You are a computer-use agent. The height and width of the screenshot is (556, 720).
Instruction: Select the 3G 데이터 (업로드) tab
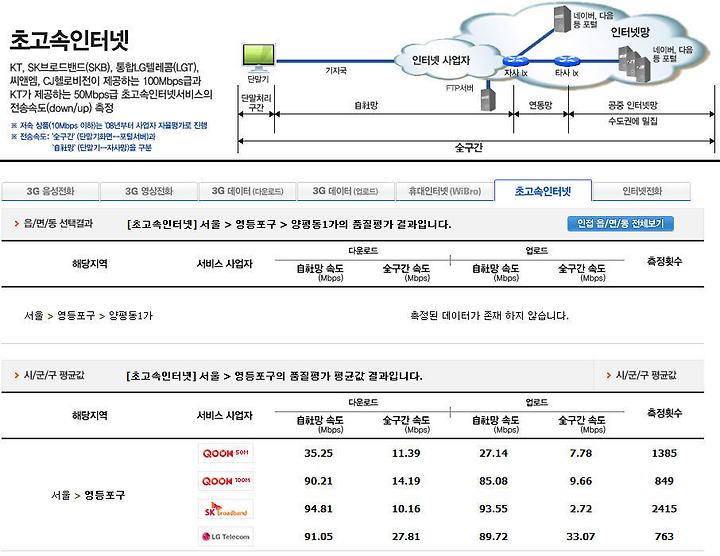coord(346,191)
